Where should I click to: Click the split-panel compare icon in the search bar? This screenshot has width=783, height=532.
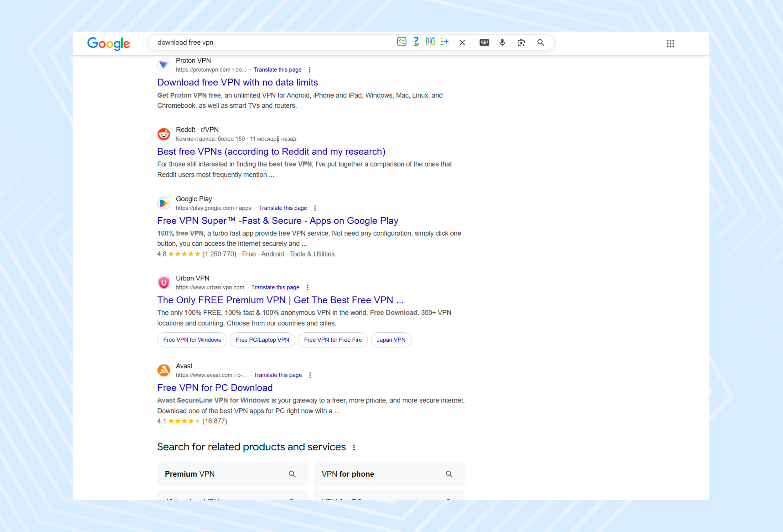[x=430, y=42]
